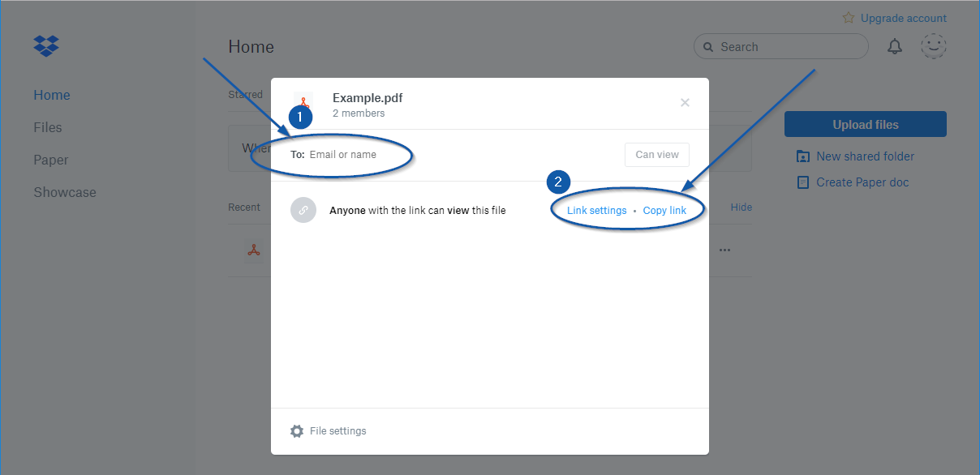Open the Can view permission dropdown
Image resolution: width=980 pixels, height=475 pixels.
[x=656, y=154]
